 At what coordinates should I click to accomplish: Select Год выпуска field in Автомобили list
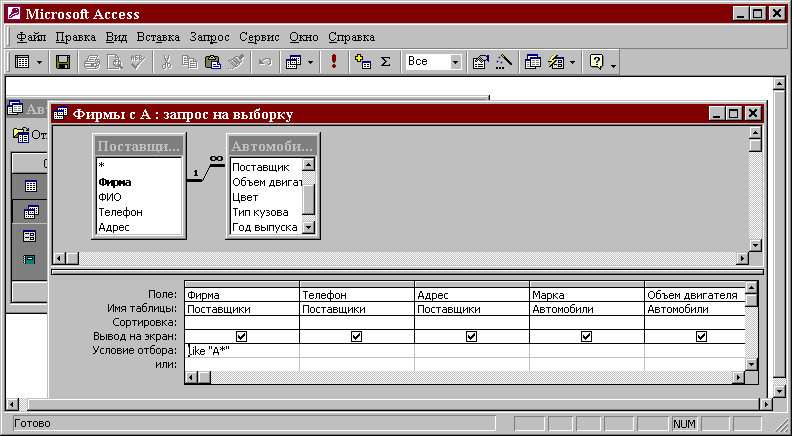point(266,227)
